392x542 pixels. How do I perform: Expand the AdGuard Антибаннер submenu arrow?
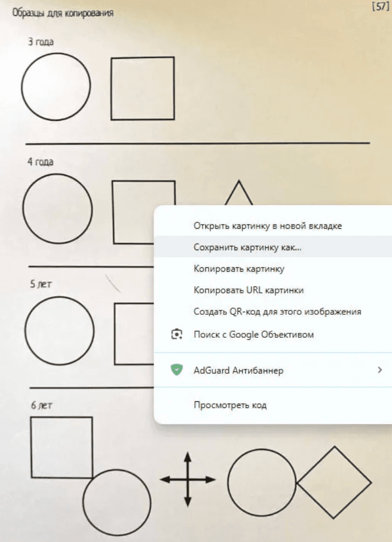pyautogui.click(x=379, y=370)
